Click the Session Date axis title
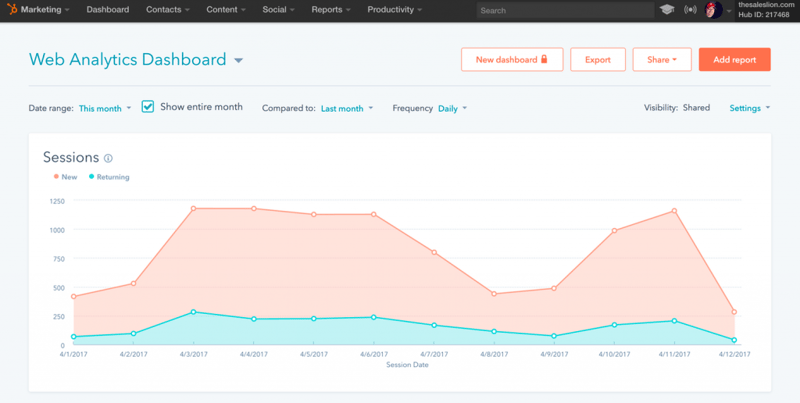The width and height of the screenshot is (800, 403). [x=407, y=365]
